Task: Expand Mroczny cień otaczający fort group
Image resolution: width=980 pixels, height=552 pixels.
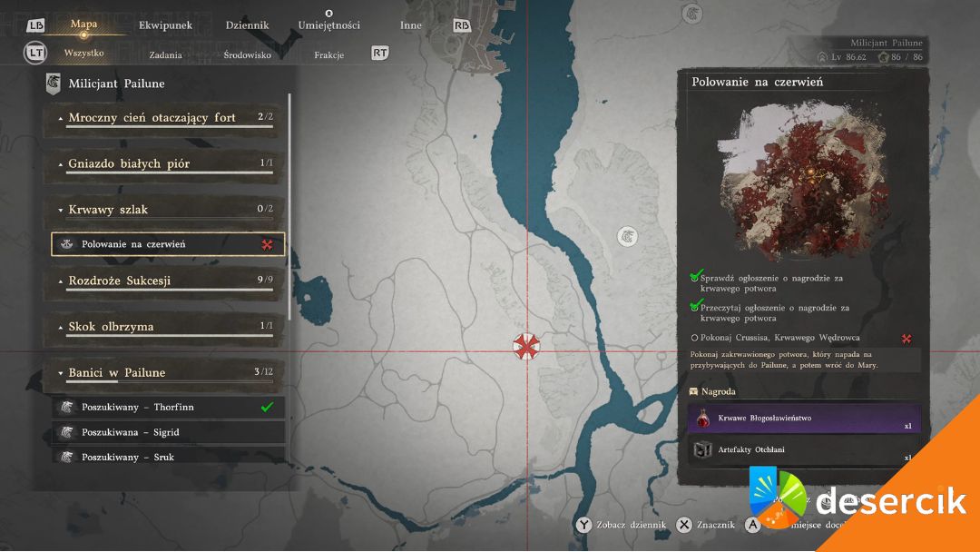Action: [61, 119]
